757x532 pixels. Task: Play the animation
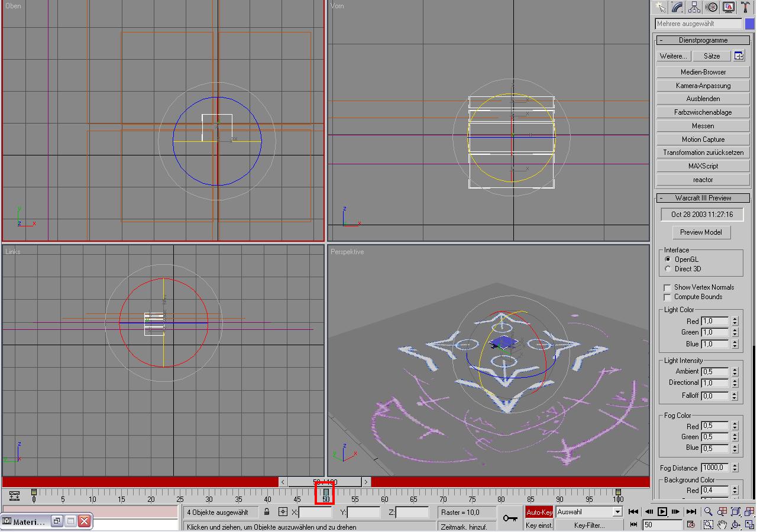point(662,512)
